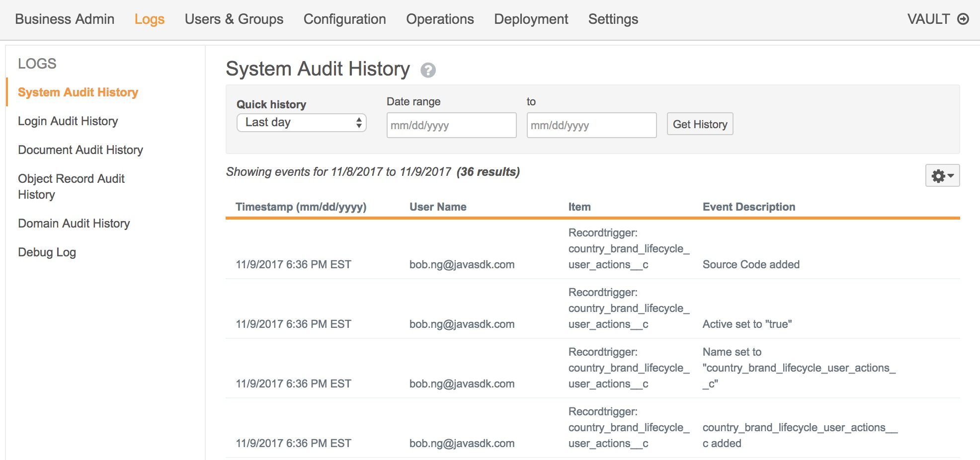Select Users & Groups in the top menu
The height and width of the screenshot is (460, 980).
pos(234,19)
